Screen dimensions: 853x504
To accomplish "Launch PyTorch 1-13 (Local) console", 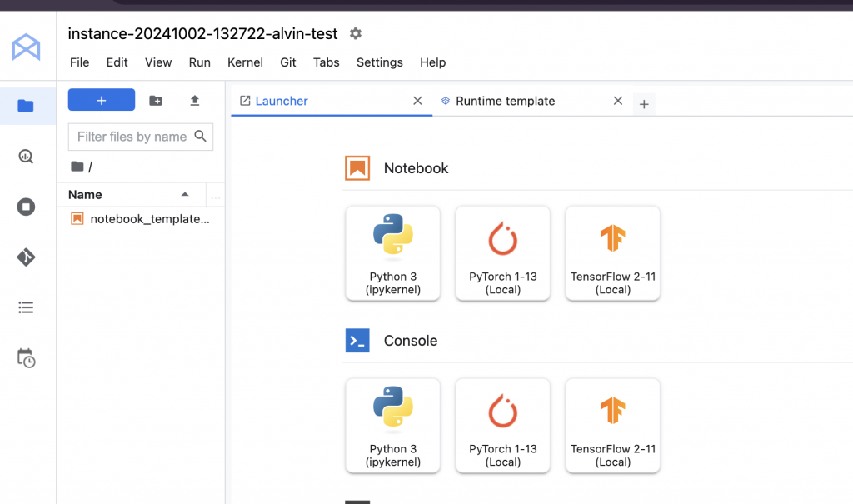I will 502,426.
